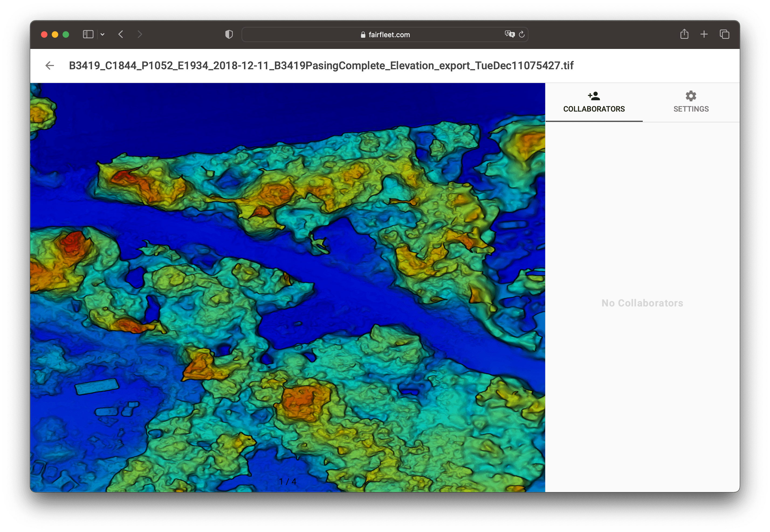Click the translate page icon
This screenshot has width=770, height=532.
tap(509, 34)
